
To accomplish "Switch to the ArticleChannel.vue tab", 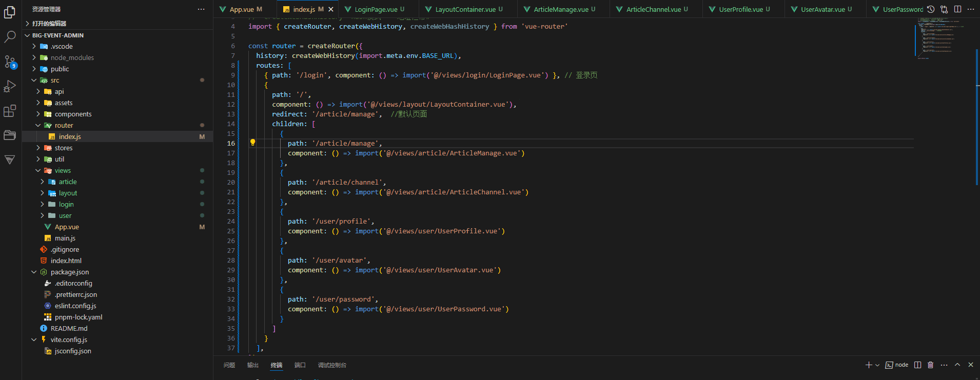I will 656,9.
